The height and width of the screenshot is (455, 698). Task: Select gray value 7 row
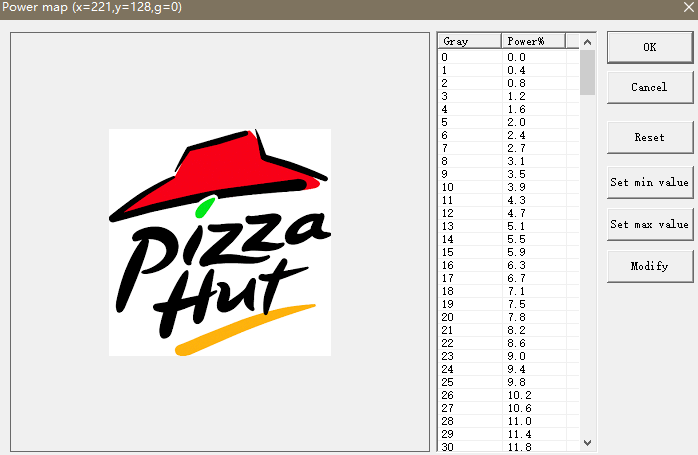(509, 148)
